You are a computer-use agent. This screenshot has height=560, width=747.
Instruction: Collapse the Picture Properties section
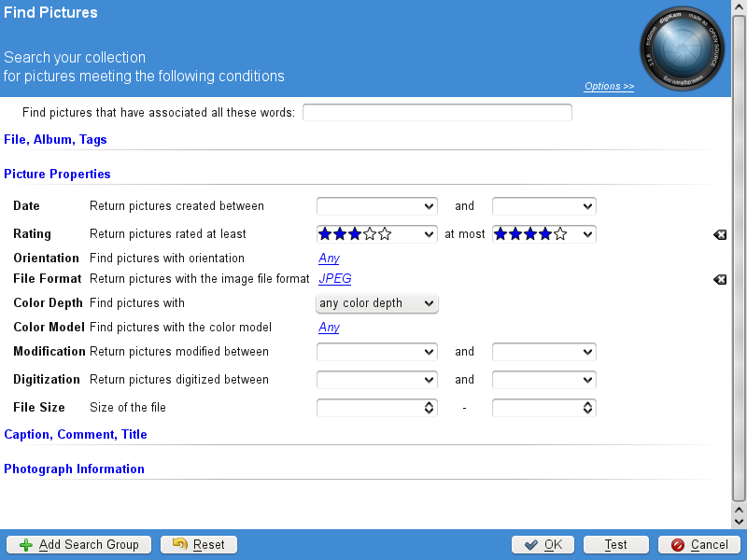[x=58, y=174]
